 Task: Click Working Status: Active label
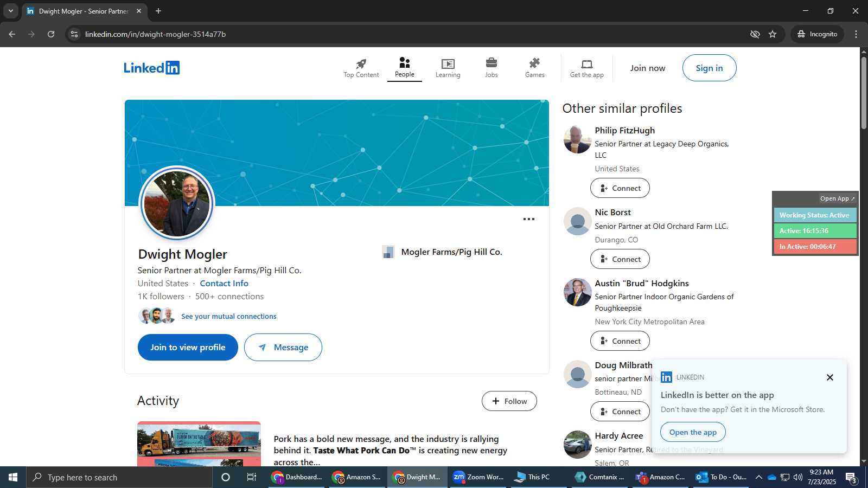coord(814,215)
